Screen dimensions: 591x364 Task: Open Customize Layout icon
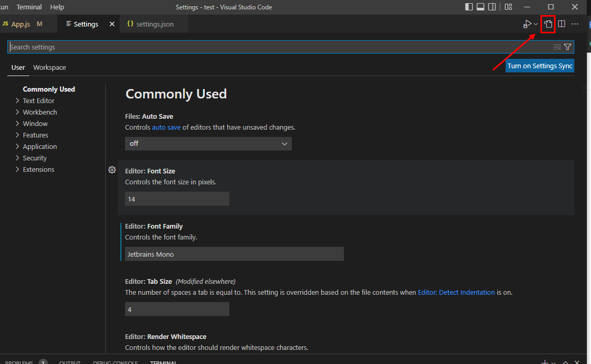click(x=509, y=7)
